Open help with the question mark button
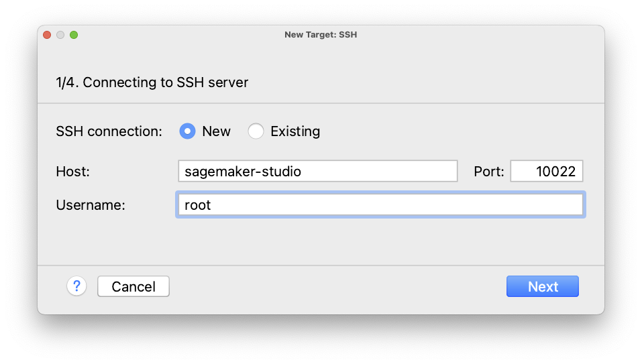This screenshot has height=364, width=642. 76,286
